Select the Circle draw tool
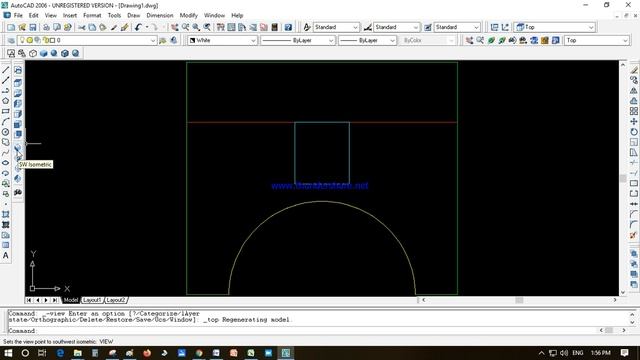 [x=6, y=132]
